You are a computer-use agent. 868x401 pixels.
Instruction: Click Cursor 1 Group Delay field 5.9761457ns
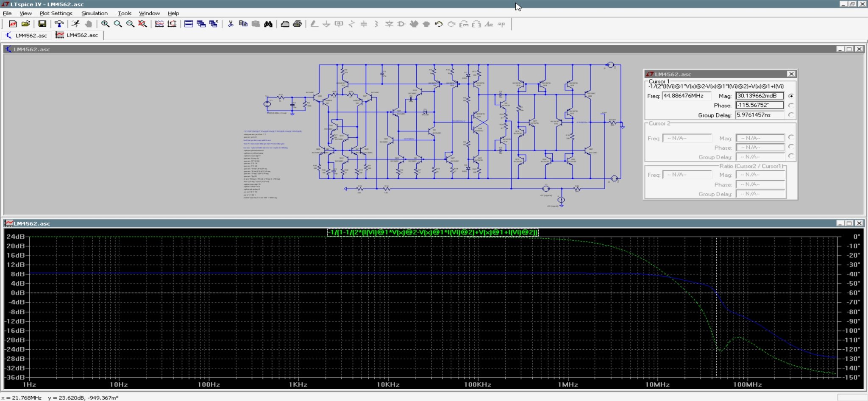759,115
